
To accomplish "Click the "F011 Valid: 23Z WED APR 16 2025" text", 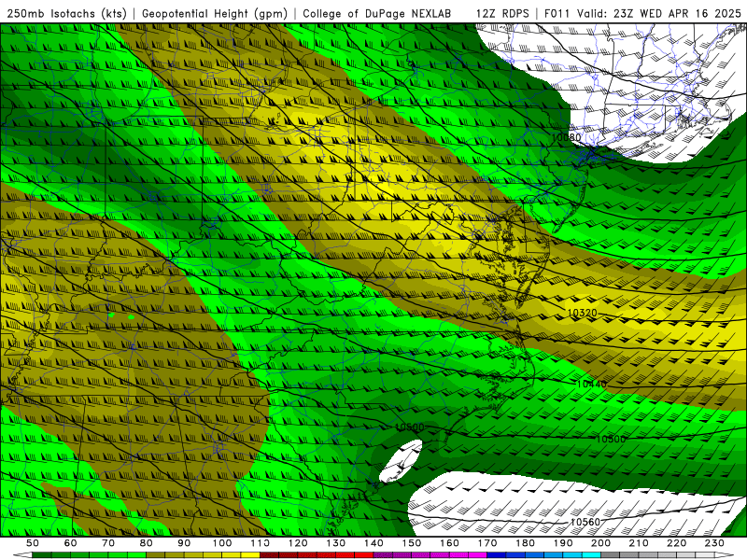I will tap(642, 13).
